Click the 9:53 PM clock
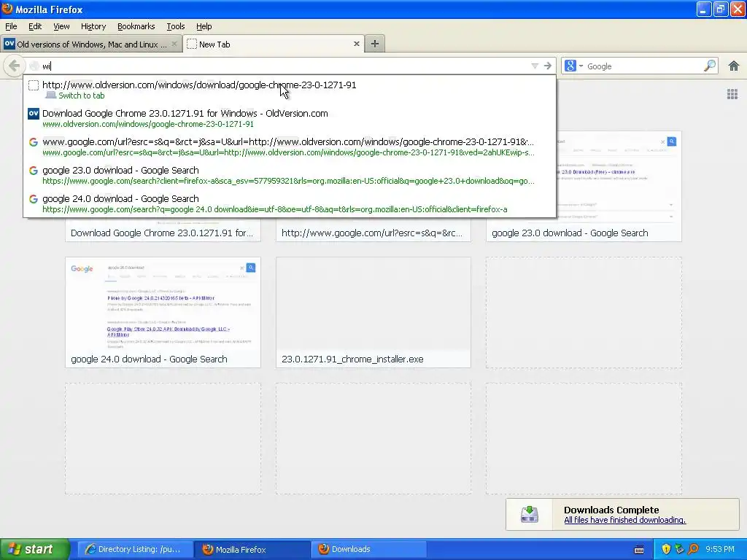 (720, 549)
